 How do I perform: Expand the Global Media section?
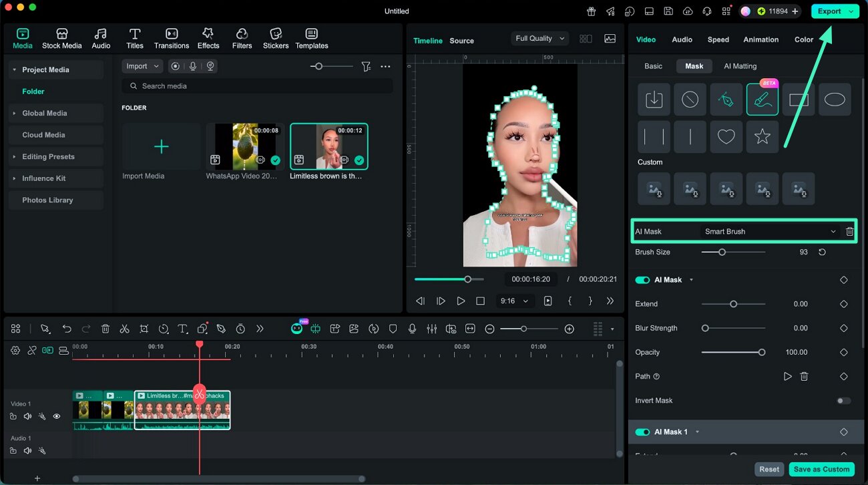click(14, 114)
